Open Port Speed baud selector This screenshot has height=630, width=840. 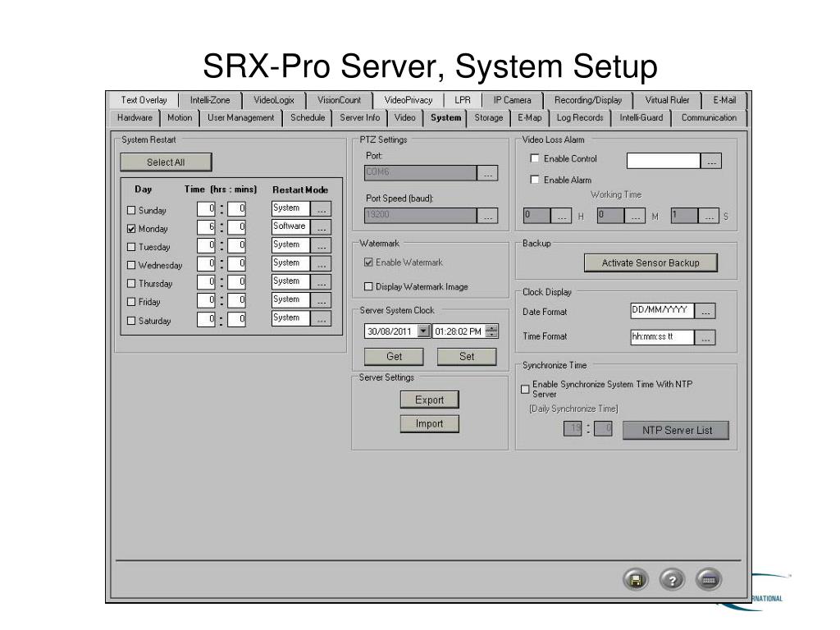(x=487, y=216)
